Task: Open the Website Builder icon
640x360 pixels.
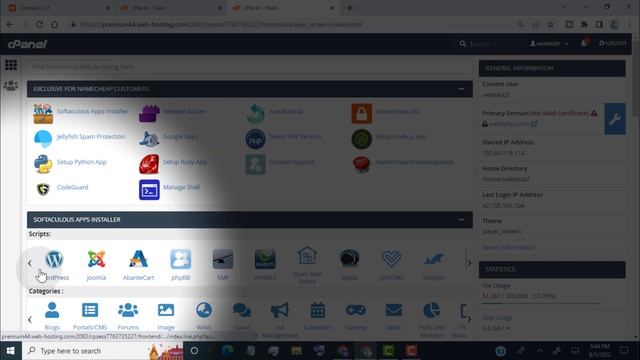Action: [149, 113]
